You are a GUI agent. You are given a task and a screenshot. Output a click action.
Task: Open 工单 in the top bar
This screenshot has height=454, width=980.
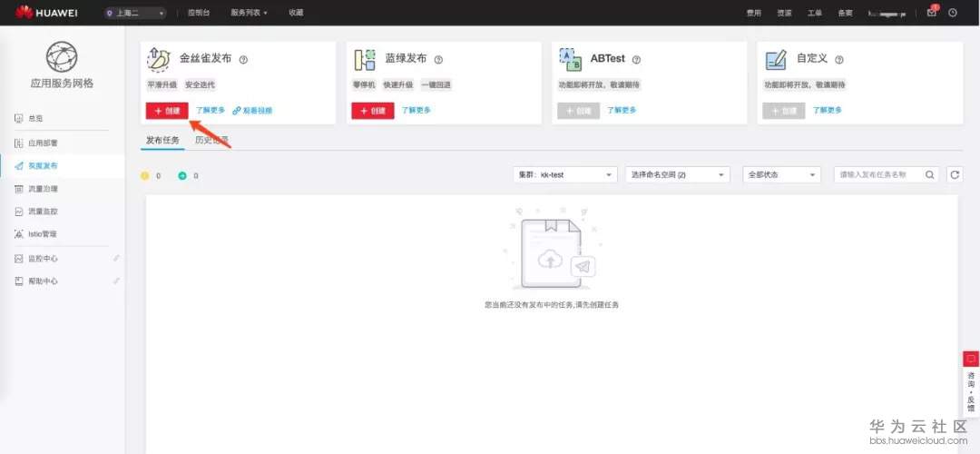click(x=815, y=13)
